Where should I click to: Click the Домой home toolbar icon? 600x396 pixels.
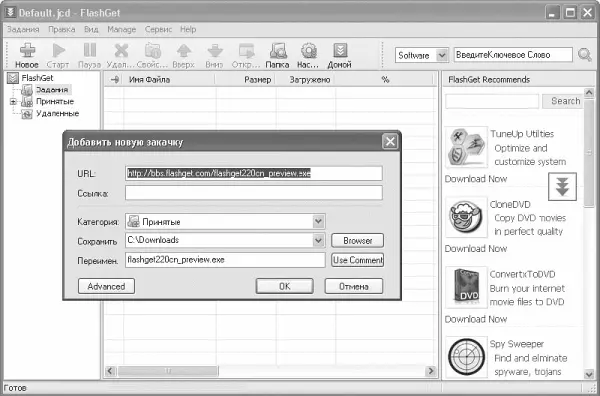click(x=340, y=51)
